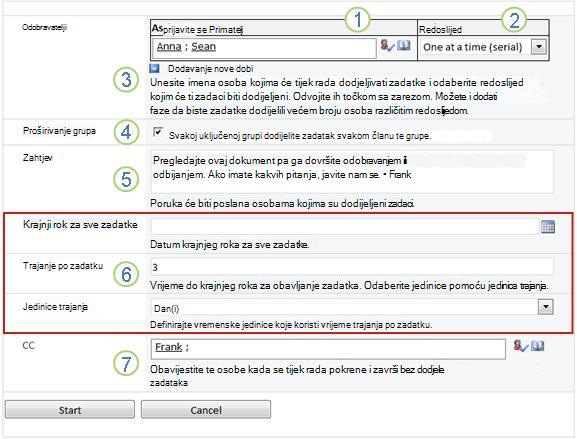Click the Start button
The width and height of the screenshot is (577, 439).
tap(70, 410)
